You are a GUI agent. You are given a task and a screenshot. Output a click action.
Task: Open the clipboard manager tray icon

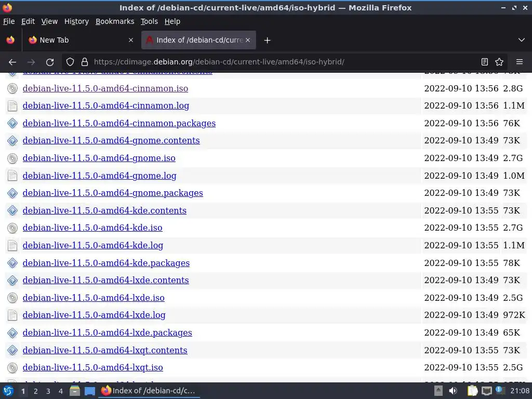point(472,391)
